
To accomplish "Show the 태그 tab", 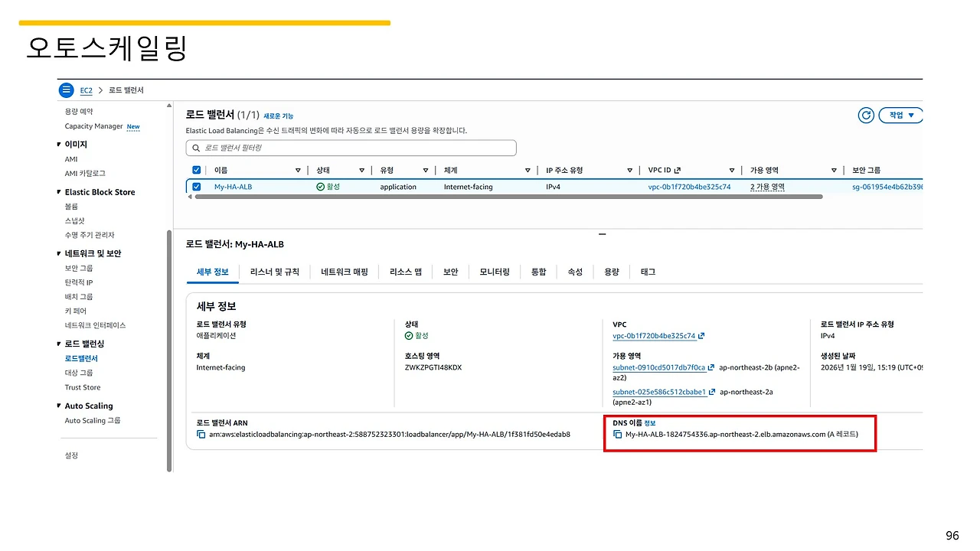I will pos(648,272).
